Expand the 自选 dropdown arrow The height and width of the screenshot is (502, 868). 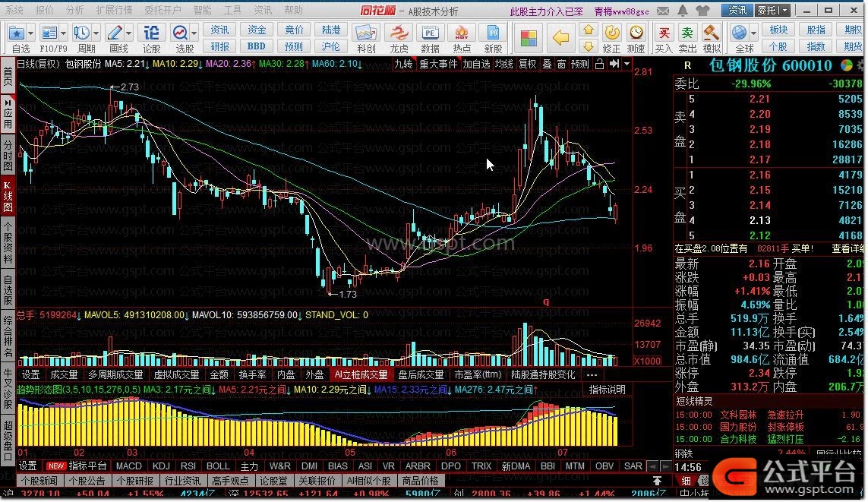pos(30,33)
